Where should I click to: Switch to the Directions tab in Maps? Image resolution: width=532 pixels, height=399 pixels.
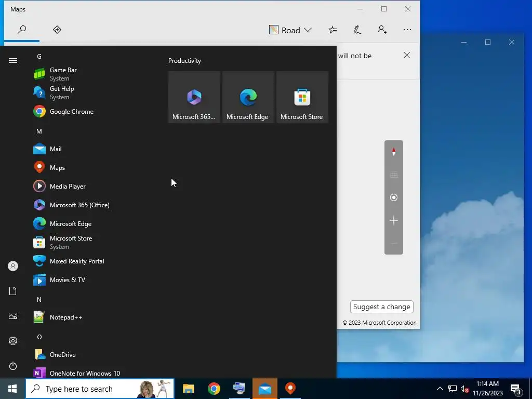pyautogui.click(x=57, y=30)
